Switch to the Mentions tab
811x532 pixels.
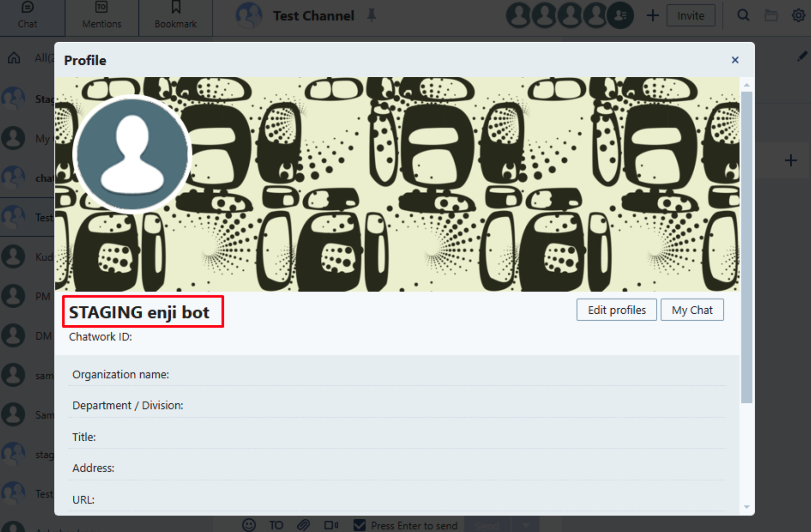click(102, 16)
